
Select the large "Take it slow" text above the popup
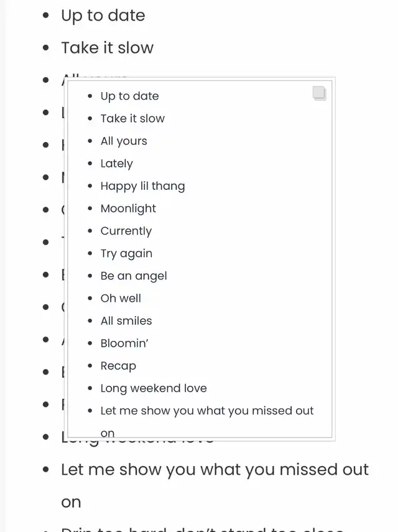click(x=107, y=48)
